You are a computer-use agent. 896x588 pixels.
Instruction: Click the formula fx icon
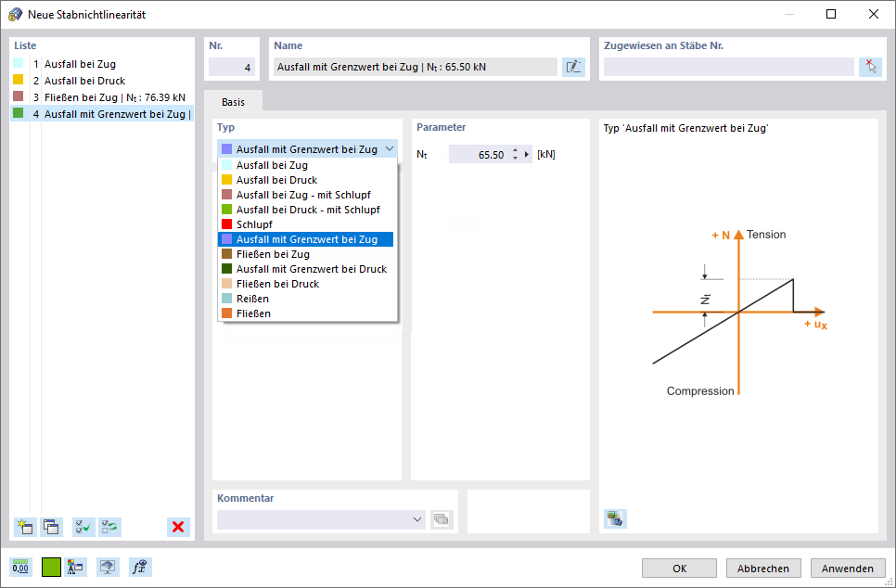140,567
